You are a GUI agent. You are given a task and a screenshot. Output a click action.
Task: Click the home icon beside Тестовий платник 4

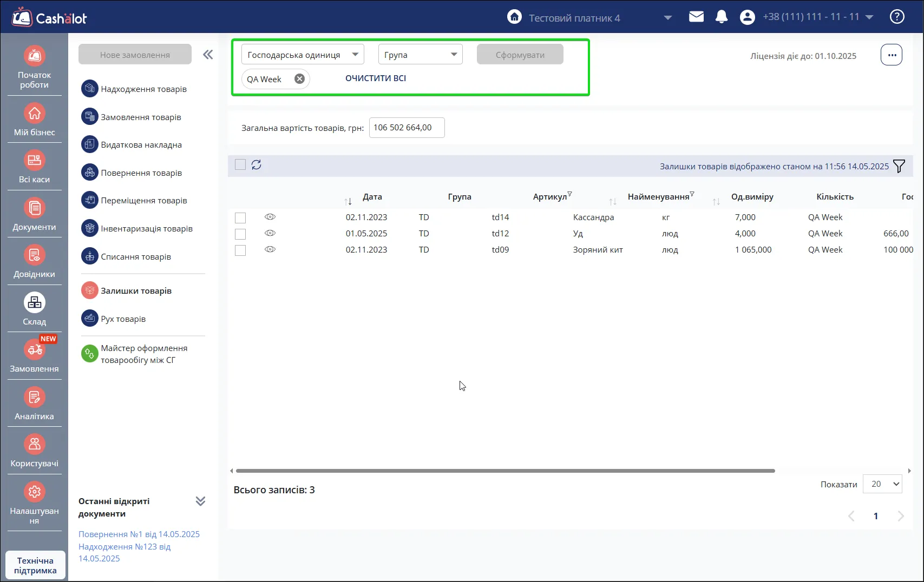514,17
